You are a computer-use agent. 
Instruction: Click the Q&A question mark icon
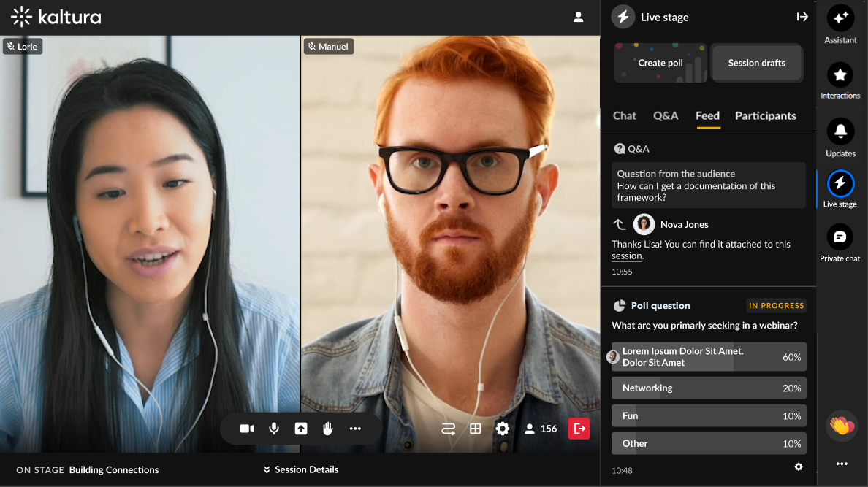pos(620,149)
